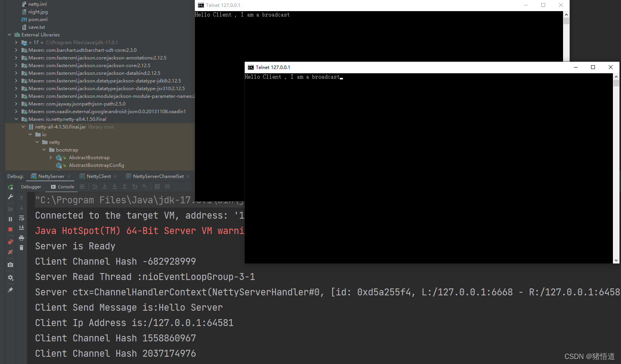The image size is (621, 364).
Task: Resume program execution
Action: click(x=10, y=209)
